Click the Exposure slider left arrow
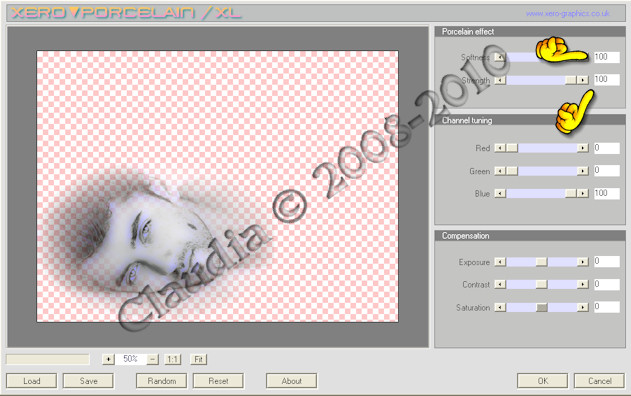Viewport: 631px width, 396px height. 500,262
